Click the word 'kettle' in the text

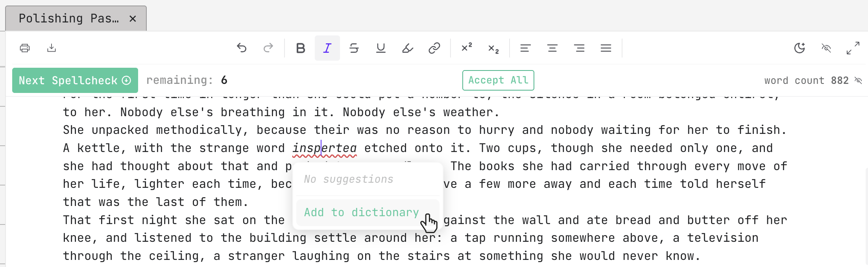[98, 148]
